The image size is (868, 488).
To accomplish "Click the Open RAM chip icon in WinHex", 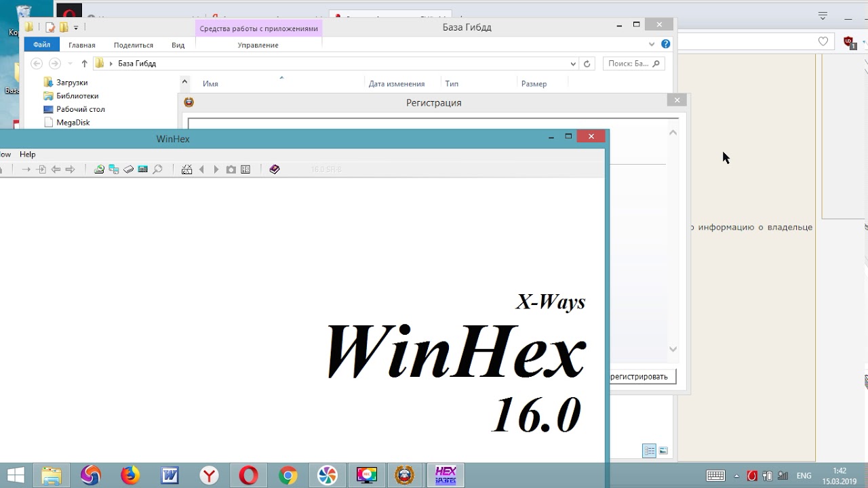I will point(128,169).
